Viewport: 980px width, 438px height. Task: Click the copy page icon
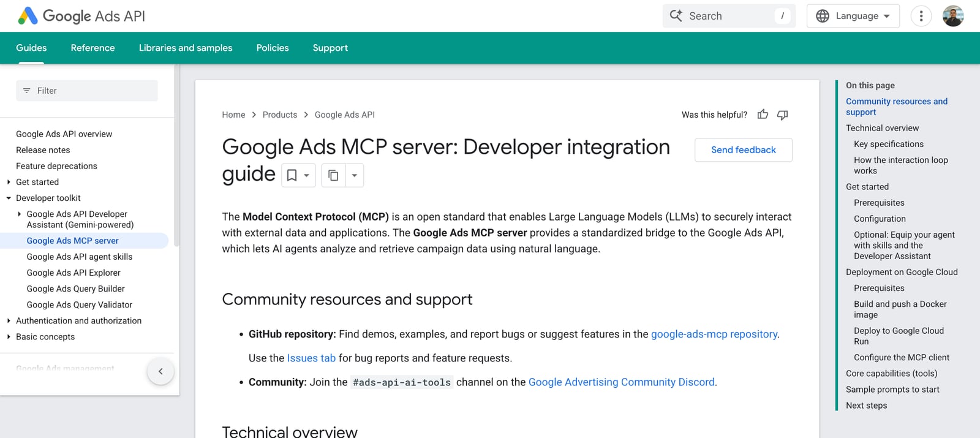[333, 175]
